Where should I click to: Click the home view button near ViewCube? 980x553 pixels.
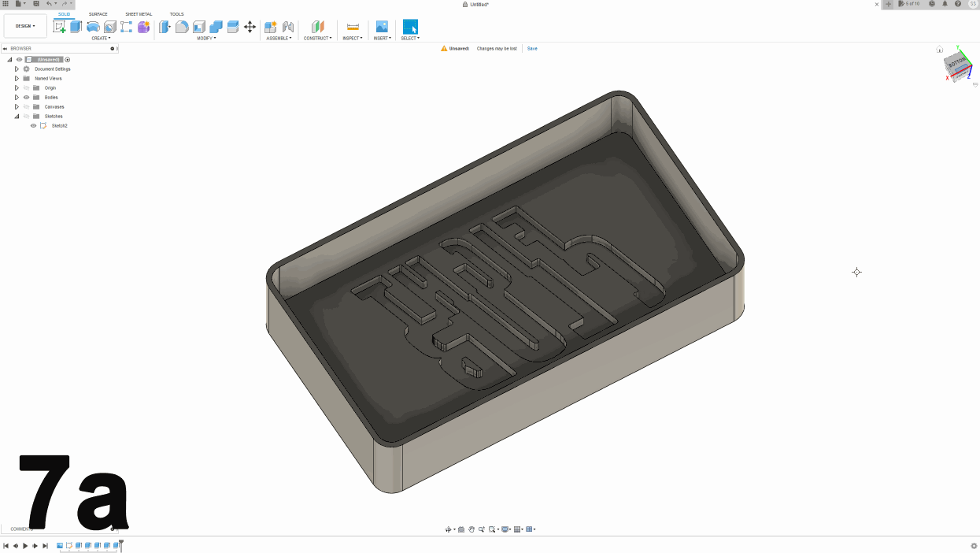(x=940, y=49)
